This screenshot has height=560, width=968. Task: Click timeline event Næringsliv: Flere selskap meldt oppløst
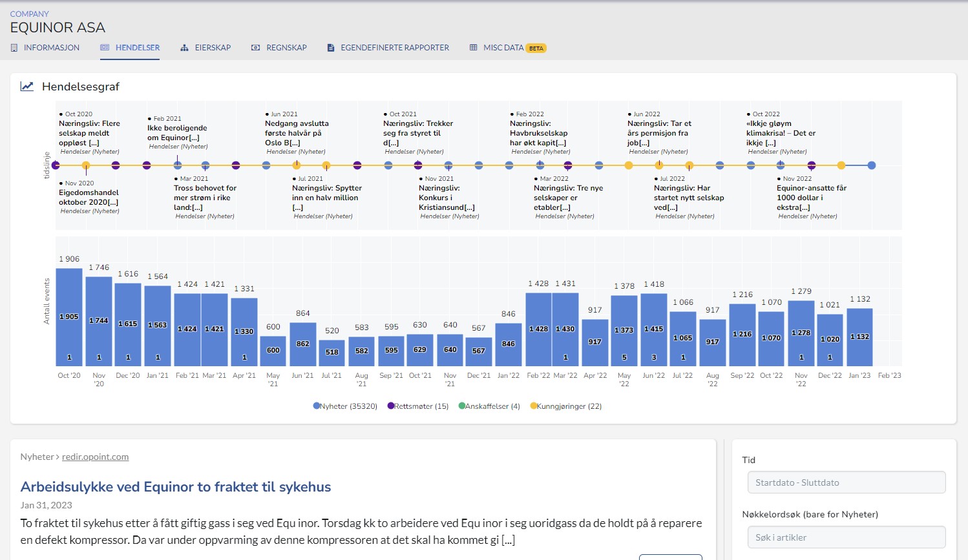coord(89,133)
